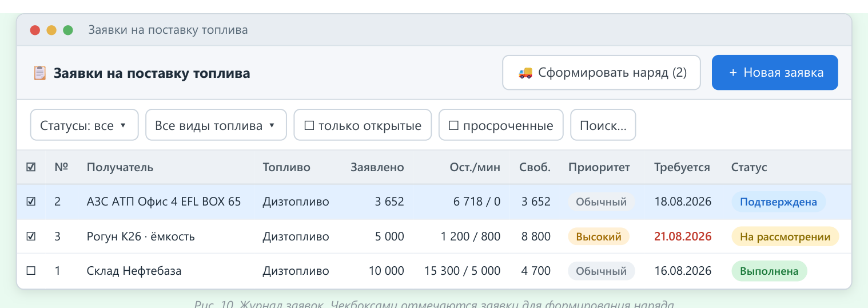868x308 pixels.
Task: Check the checkbox for Склад Нефтебаза row
Action: (31, 271)
